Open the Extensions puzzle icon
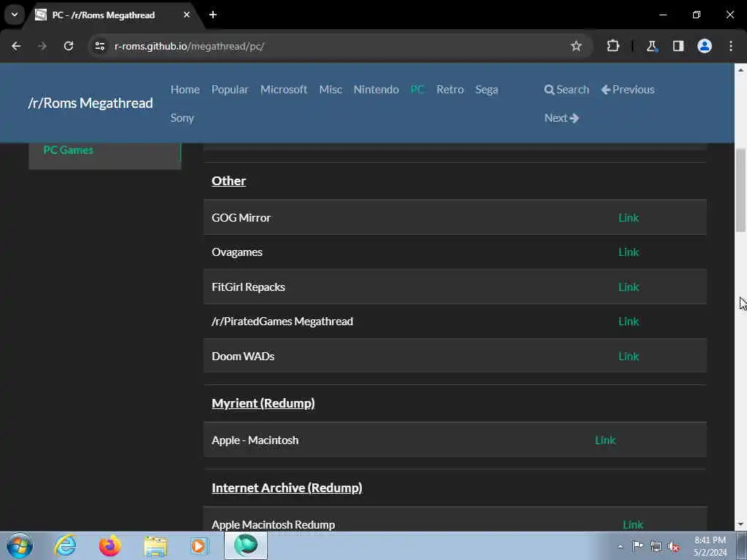Viewport: 747px width, 560px height. [613, 46]
